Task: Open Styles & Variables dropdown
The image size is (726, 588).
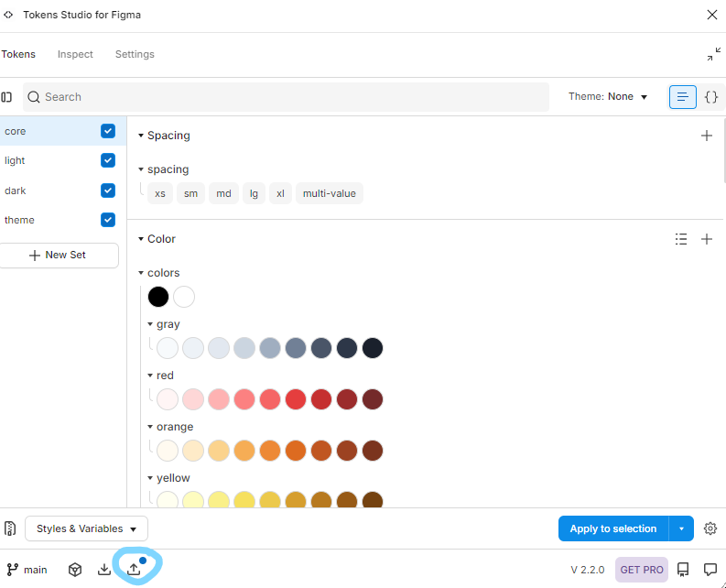Action: [x=87, y=528]
